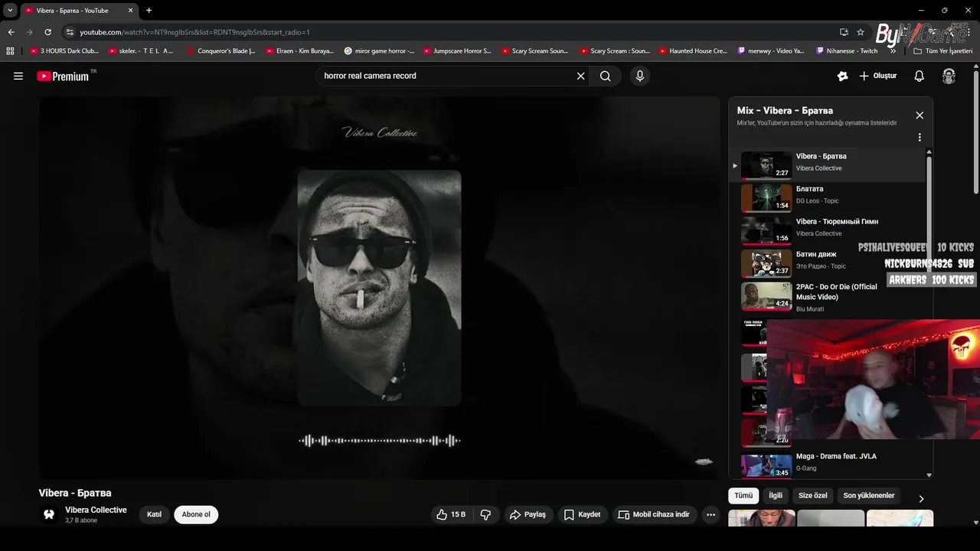Image resolution: width=980 pixels, height=551 pixels.
Task: Open Conqueror's Blade bookmark
Action: (x=220, y=51)
